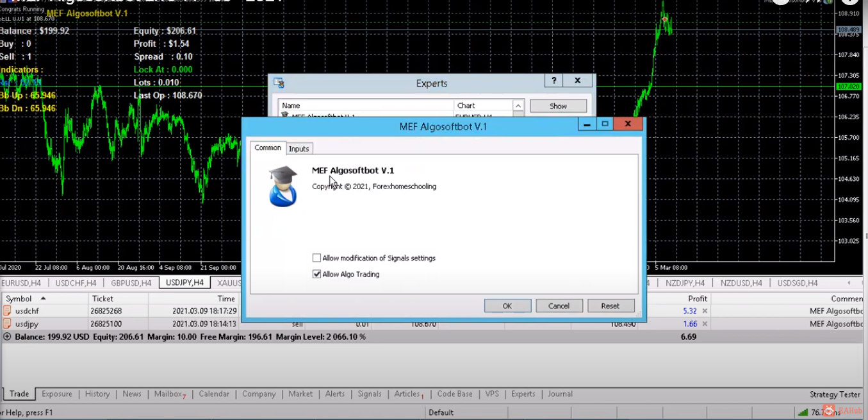Image resolution: width=868 pixels, height=420 pixels.
Task: Close the usdjpy position with x
Action: [x=705, y=324]
